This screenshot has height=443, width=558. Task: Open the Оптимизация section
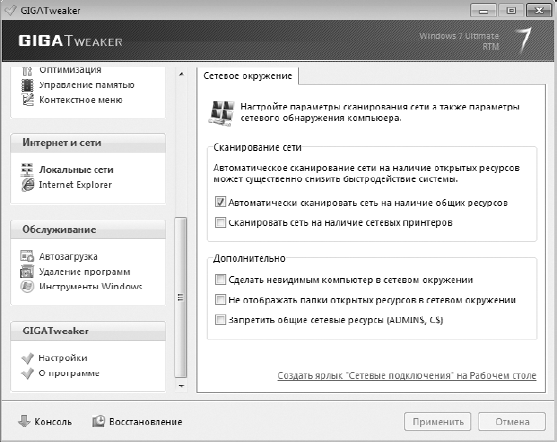(70, 70)
